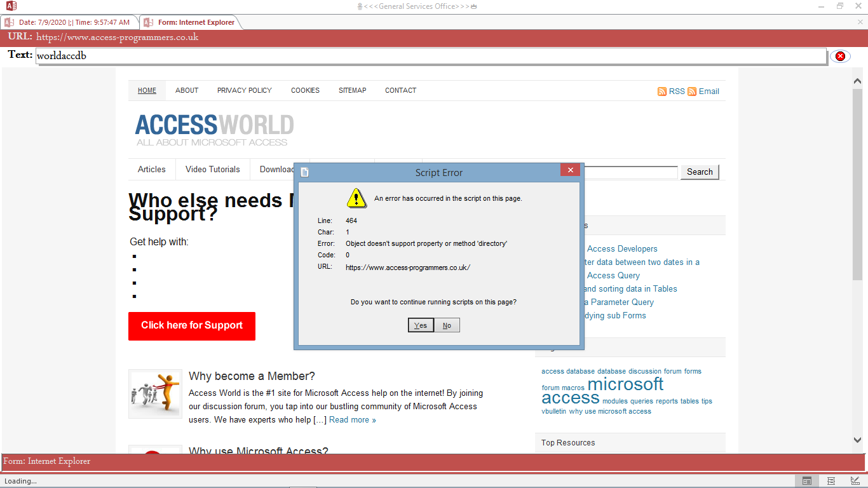Click the line number 464 in error dialog
The height and width of the screenshot is (488, 868).
pos(351,220)
